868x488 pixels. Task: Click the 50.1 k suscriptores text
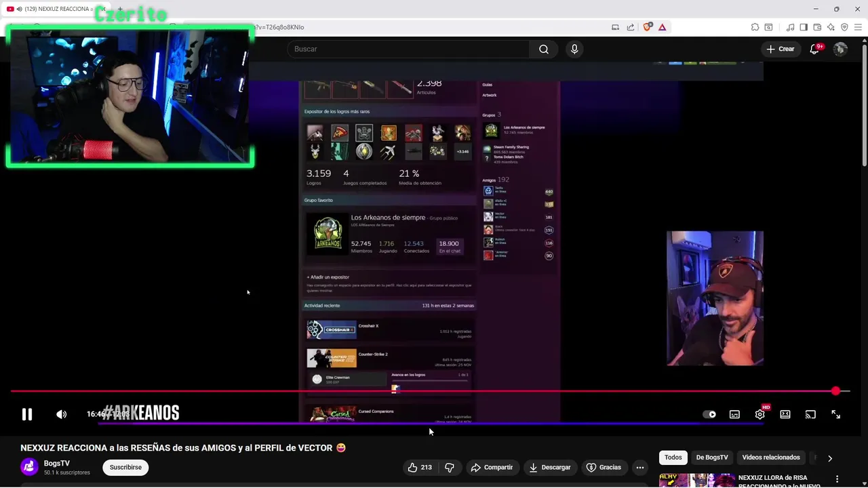click(67, 472)
